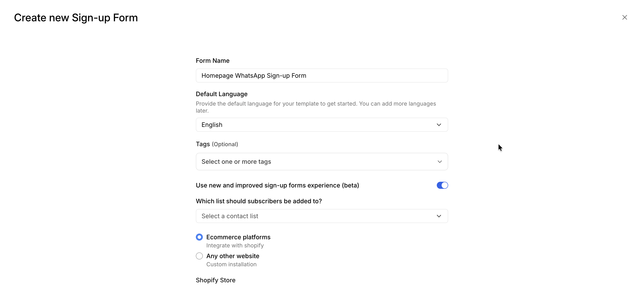Click the chevron arrow in the contact list field
The image size is (644, 288).
pos(439,216)
